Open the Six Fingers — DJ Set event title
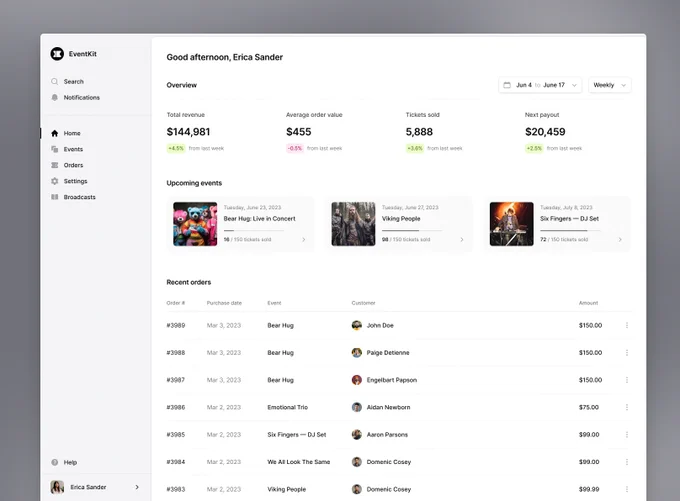The width and height of the screenshot is (680, 501). click(x=569, y=219)
